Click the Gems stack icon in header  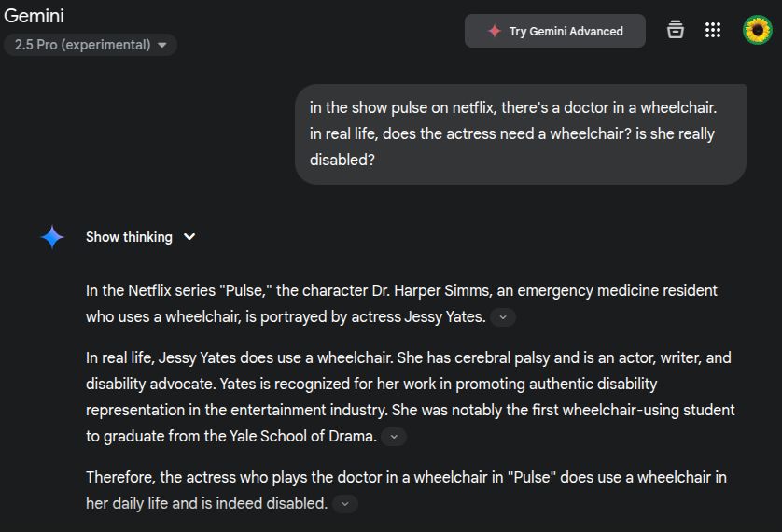[x=676, y=30]
